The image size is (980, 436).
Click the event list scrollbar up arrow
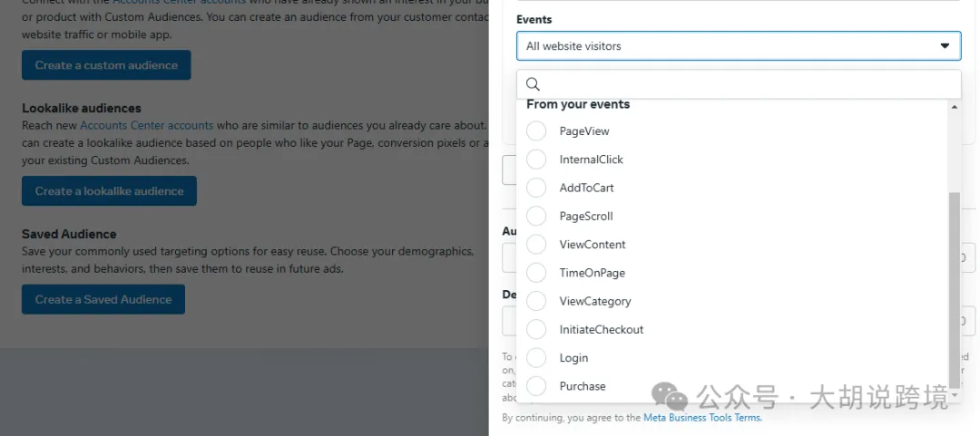[955, 107]
